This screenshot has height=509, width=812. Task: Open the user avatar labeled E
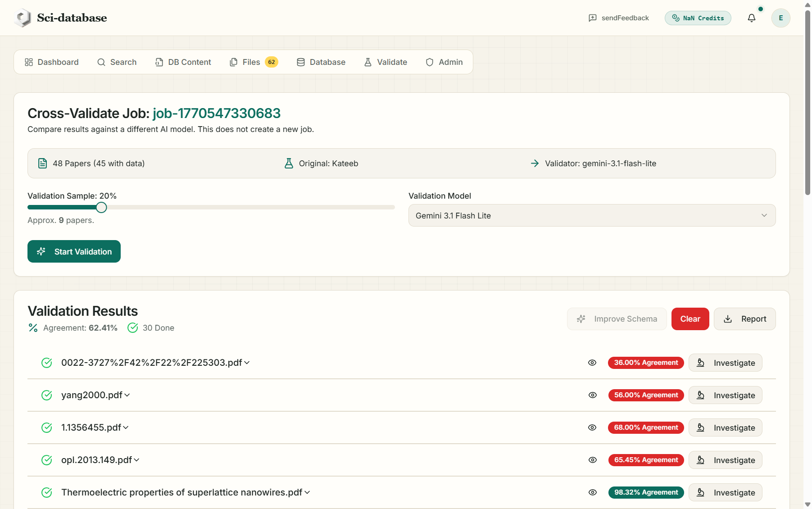tap(781, 18)
